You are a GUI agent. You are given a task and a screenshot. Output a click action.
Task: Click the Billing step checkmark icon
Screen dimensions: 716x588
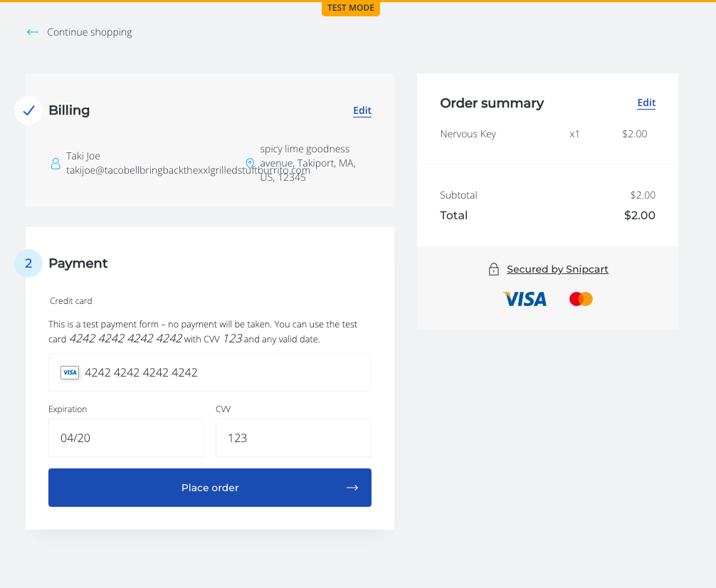pyautogui.click(x=28, y=110)
